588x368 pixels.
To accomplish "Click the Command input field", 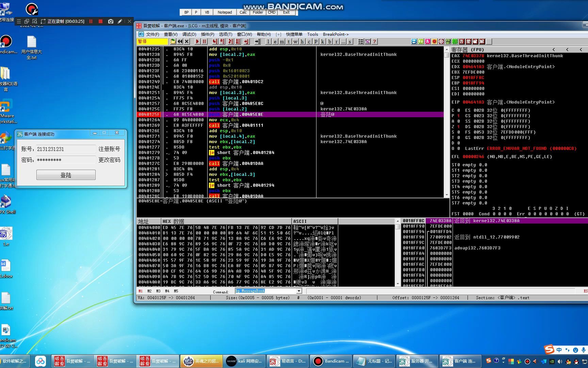I will pos(266,291).
